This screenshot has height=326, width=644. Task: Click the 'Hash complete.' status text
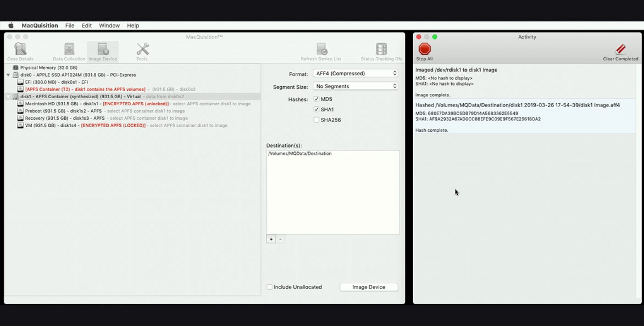click(x=432, y=130)
